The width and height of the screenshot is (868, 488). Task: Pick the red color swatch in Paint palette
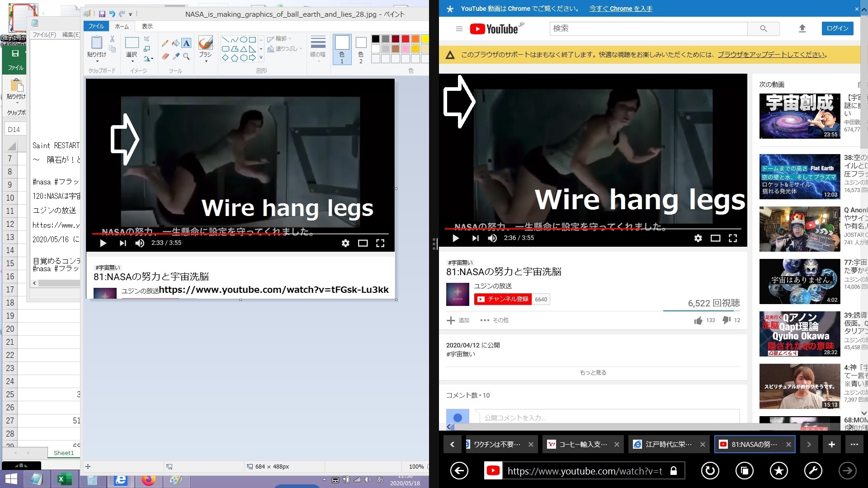tap(405, 39)
